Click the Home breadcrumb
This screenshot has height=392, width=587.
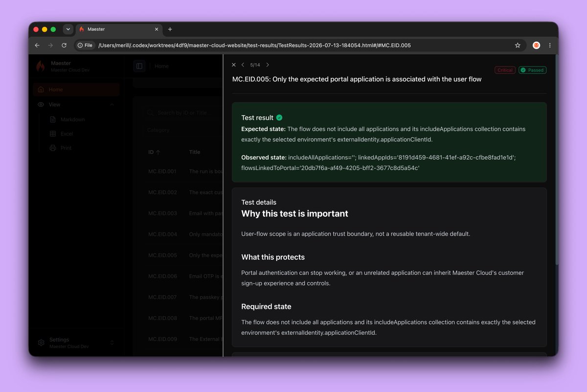pyautogui.click(x=162, y=66)
